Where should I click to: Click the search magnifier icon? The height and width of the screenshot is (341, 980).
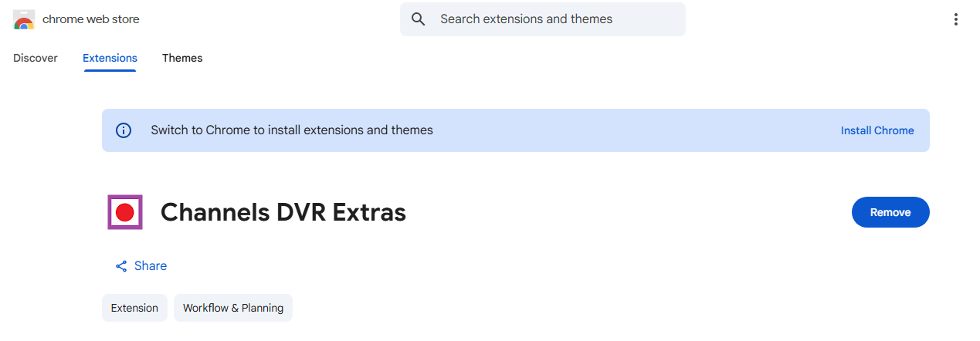click(419, 19)
